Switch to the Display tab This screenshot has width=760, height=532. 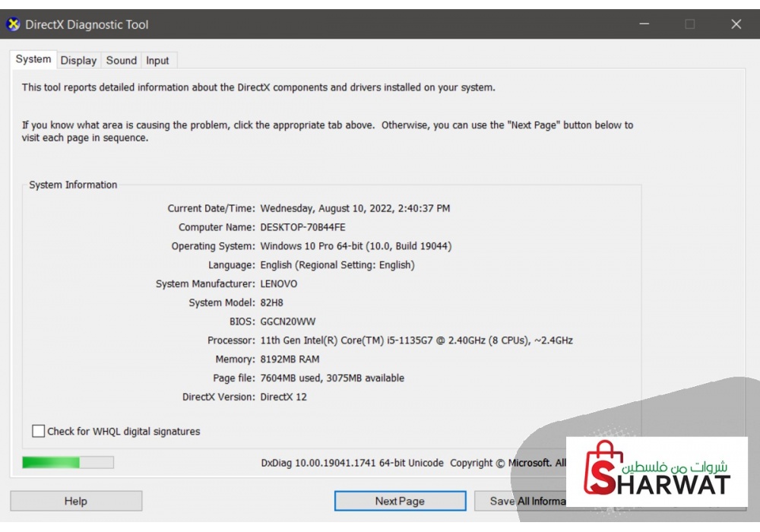coord(78,61)
